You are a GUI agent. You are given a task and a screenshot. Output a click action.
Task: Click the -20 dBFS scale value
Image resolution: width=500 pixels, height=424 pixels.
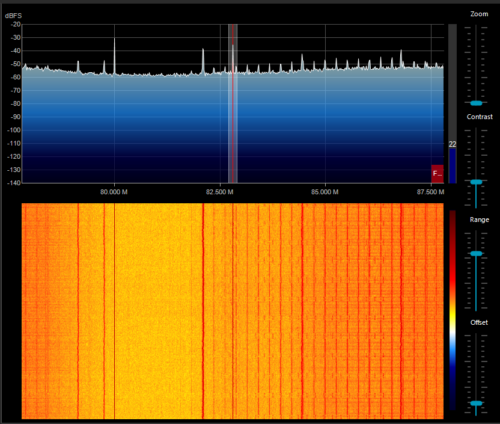[15, 24]
